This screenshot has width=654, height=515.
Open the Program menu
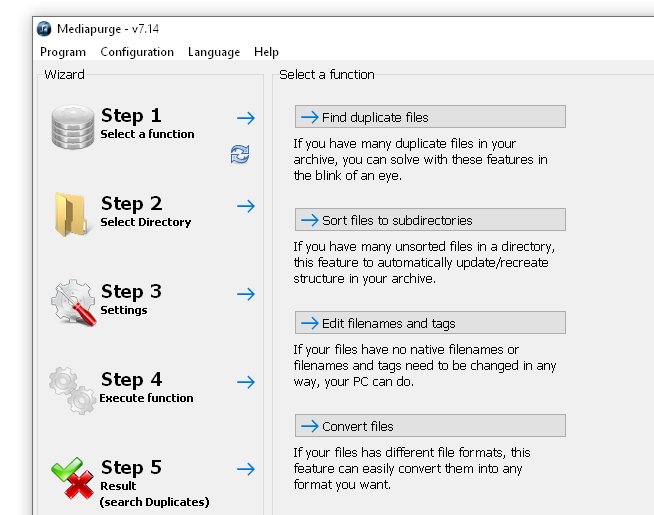click(x=63, y=52)
